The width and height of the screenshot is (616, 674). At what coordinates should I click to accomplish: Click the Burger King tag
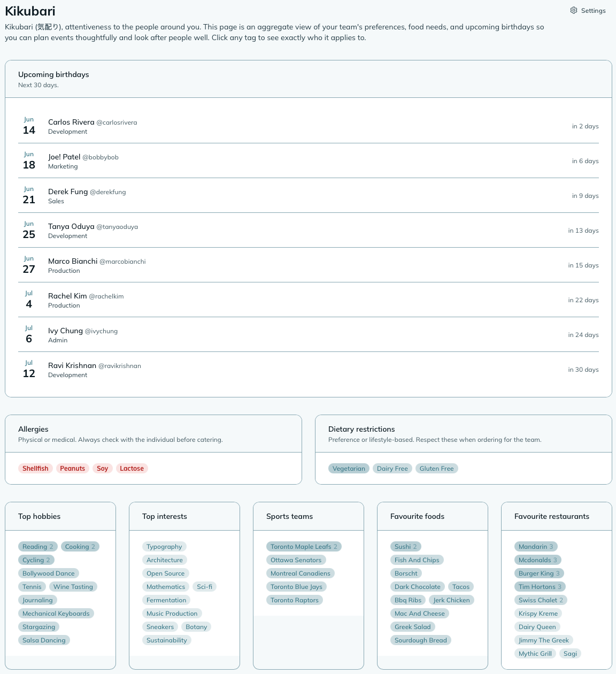[x=540, y=573]
